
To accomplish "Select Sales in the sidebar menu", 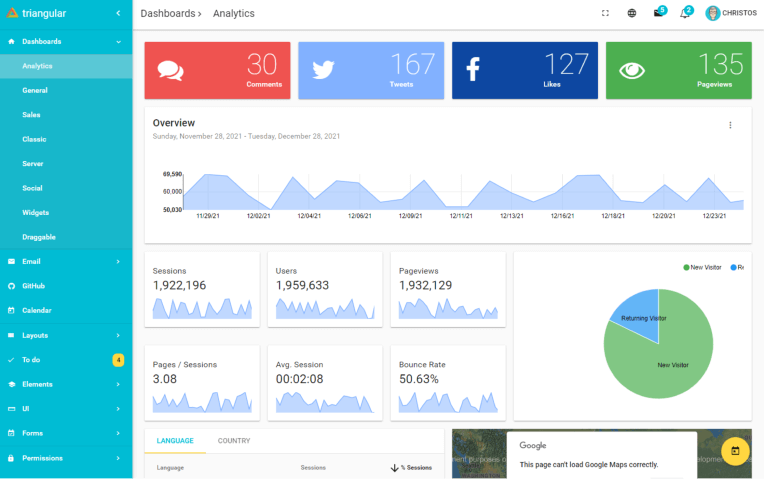I will point(66,115).
